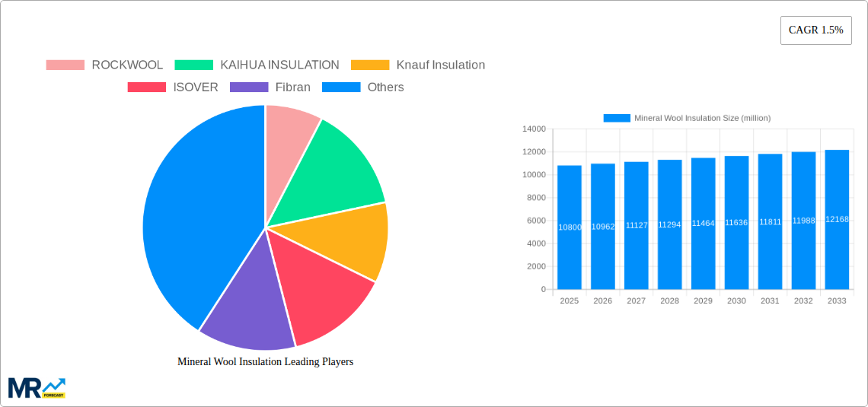
Task: Click the 10000 y-axis label
Action: coord(535,175)
